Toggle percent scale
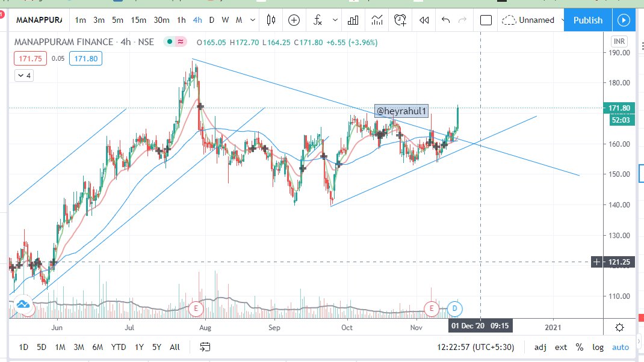Viewport: 644px width, 362px height. (580, 347)
